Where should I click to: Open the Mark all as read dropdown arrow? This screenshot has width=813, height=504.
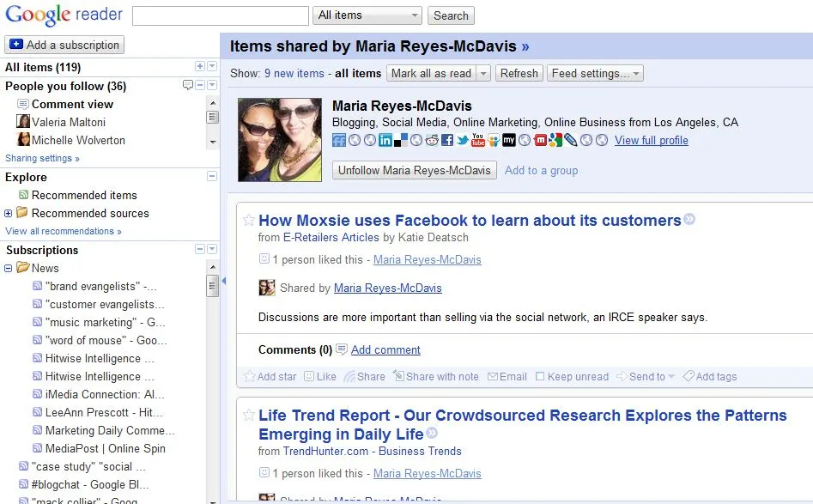pos(482,73)
